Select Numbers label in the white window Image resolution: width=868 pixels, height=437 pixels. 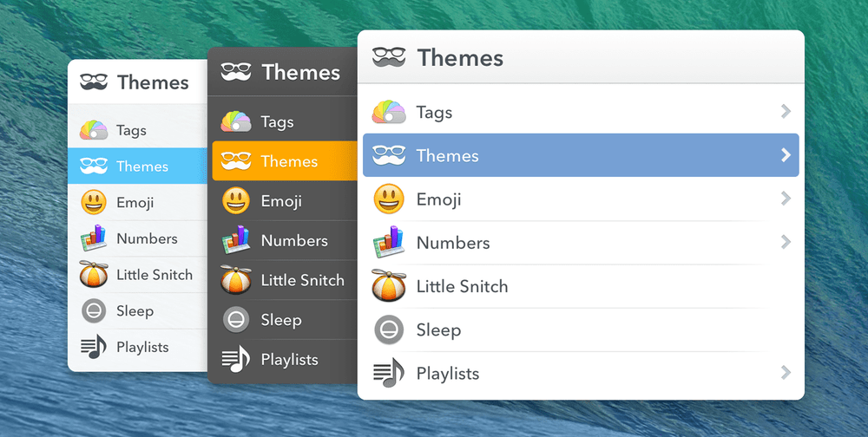point(453,243)
